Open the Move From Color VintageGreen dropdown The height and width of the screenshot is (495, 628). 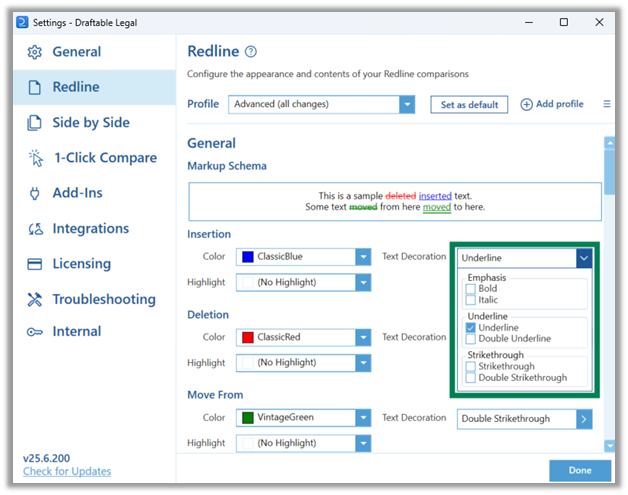[304, 418]
